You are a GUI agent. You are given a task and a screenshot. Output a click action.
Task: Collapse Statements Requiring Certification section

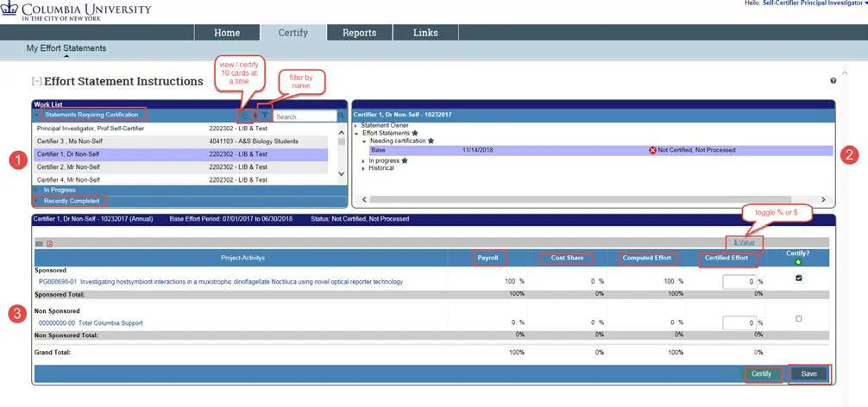coord(37,115)
